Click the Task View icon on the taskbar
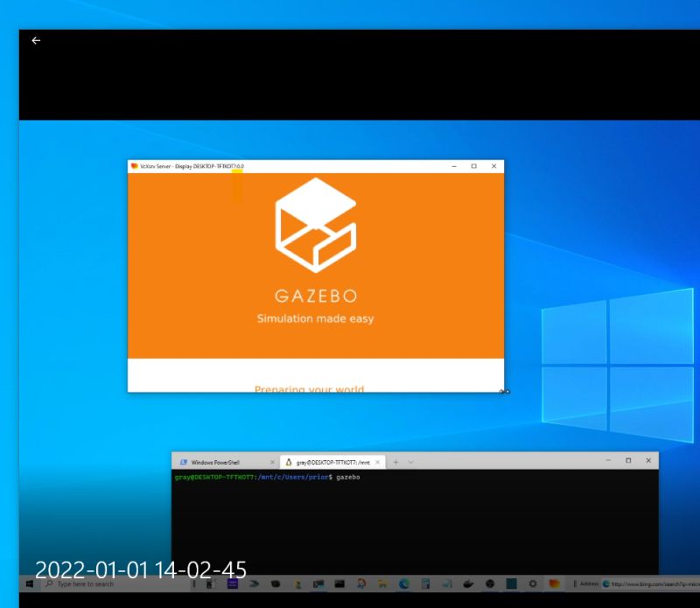 click(x=194, y=584)
